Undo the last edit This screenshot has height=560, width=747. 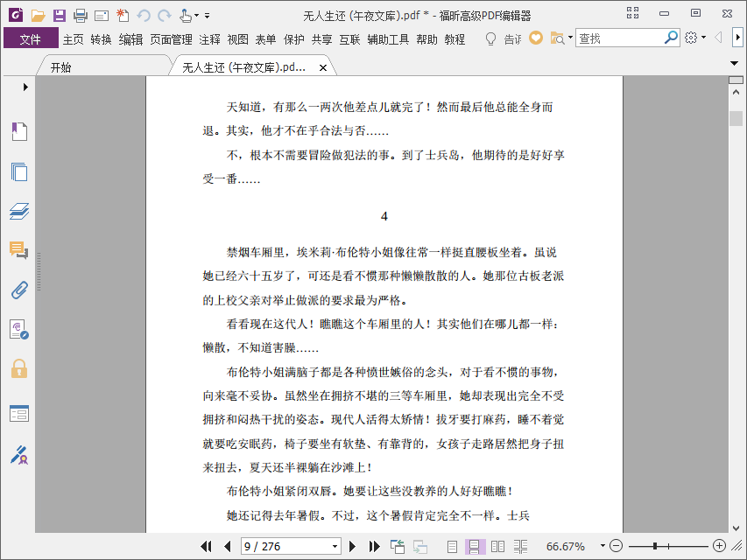[144, 16]
